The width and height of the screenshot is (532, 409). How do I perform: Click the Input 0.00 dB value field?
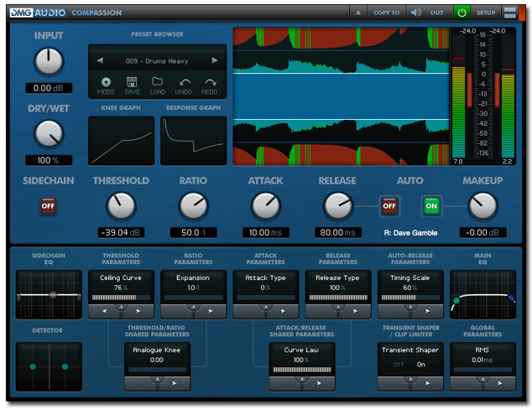click(49, 88)
